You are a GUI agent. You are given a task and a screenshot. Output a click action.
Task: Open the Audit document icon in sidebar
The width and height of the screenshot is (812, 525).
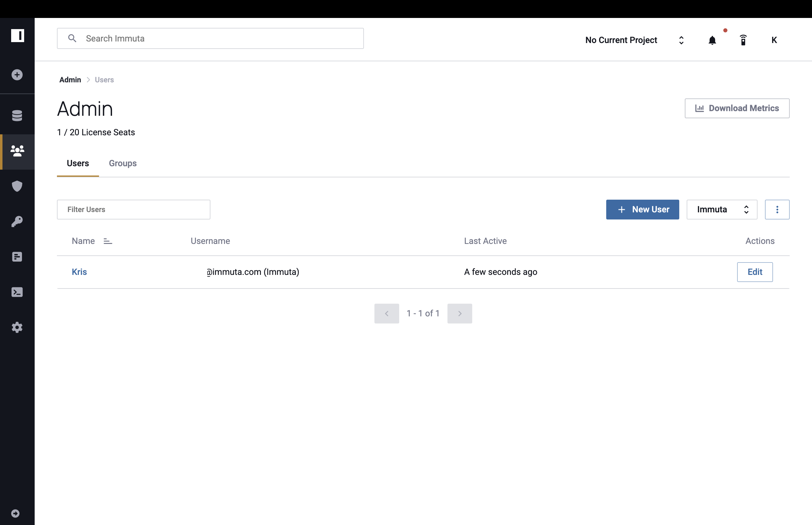point(17,257)
